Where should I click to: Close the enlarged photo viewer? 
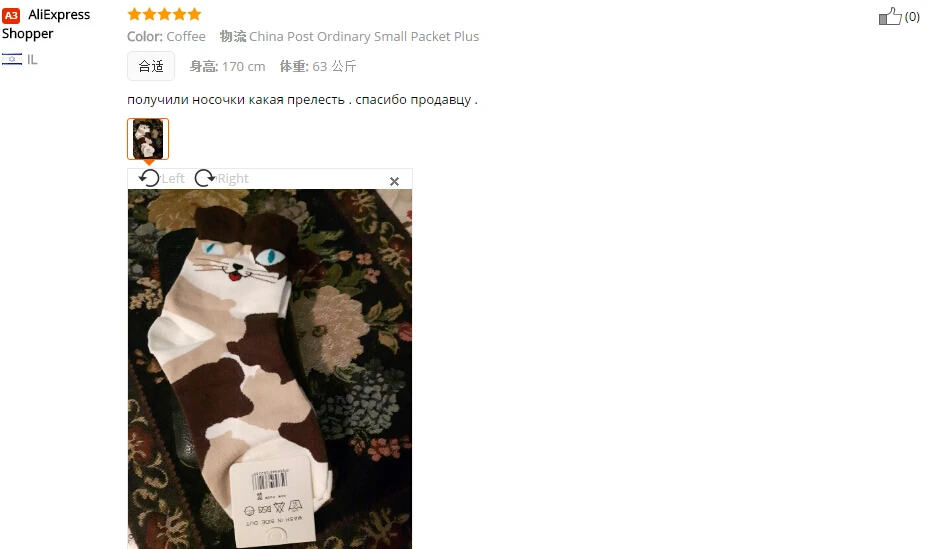[394, 181]
